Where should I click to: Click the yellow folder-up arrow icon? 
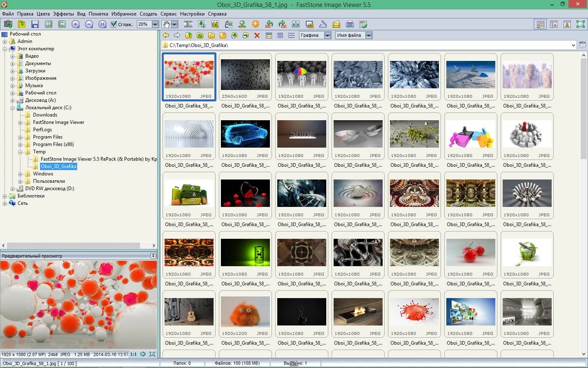pyautogui.click(x=189, y=36)
